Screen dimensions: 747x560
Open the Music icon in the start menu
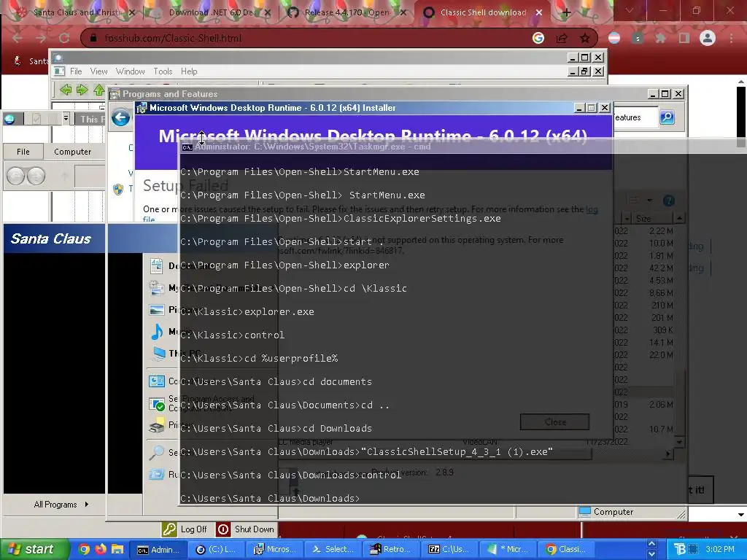pyautogui.click(x=157, y=332)
